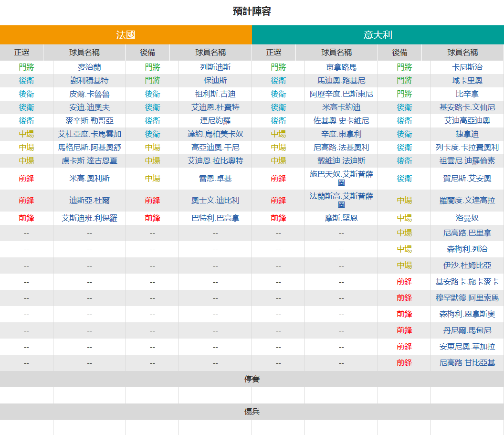504x435 pixels.
Task: Open 戴維迪.法迪斯 player page
Action: [x=341, y=161]
